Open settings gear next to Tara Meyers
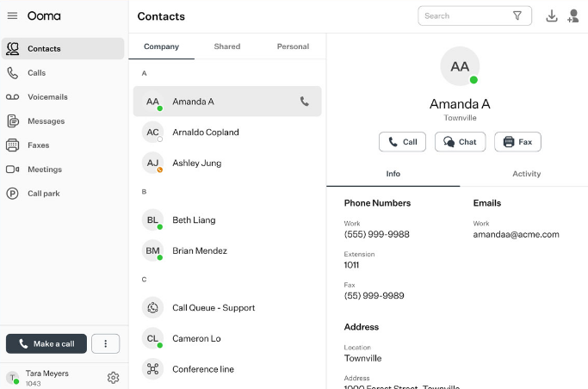 [x=113, y=377]
